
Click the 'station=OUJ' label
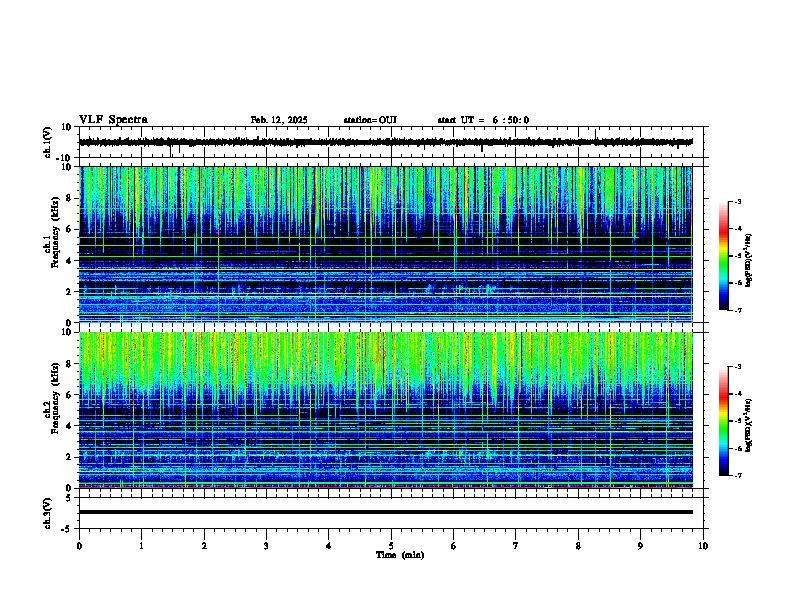click(x=370, y=120)
